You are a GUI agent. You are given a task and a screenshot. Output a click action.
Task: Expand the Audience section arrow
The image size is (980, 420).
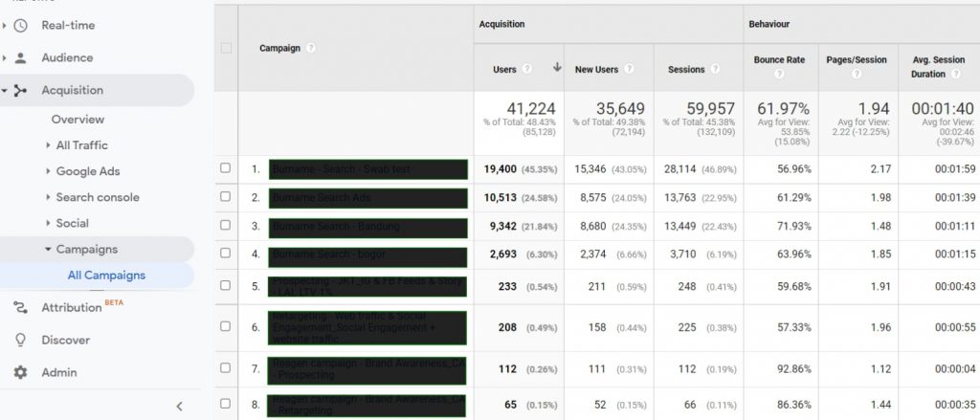click(x=5, y=58)
